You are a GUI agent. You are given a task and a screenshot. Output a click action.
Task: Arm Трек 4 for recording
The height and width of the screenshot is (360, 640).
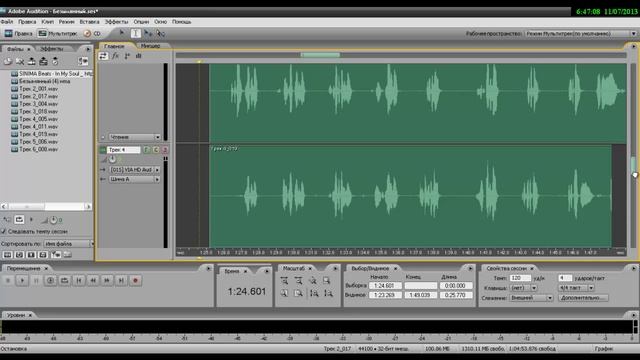coord(165,150)
